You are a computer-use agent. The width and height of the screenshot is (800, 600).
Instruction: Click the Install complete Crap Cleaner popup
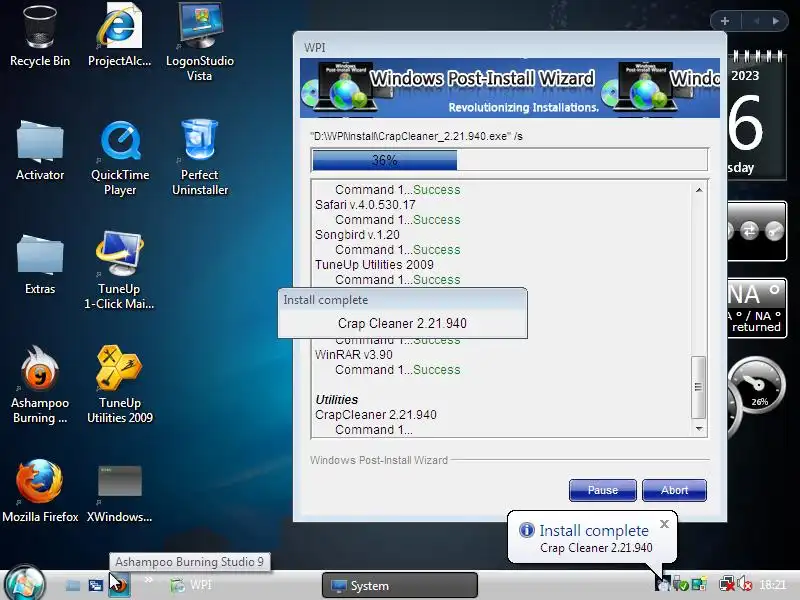[403, 313]
